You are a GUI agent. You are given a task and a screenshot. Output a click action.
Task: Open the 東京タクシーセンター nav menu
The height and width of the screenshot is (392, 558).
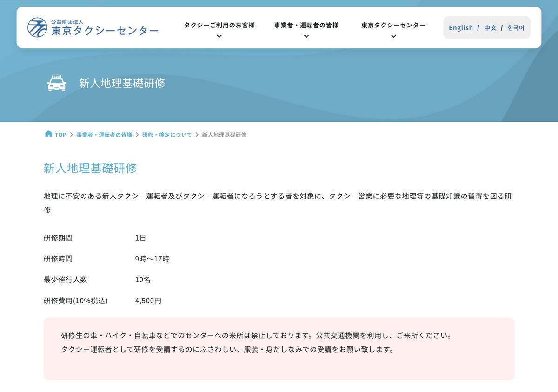point(393,25)
